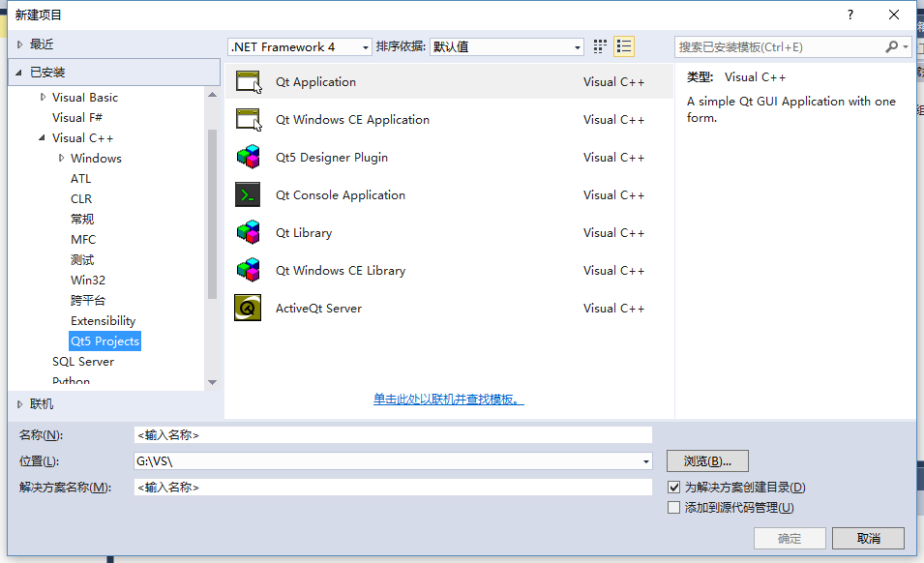Expand the Windows tree node
924x563 pixels.
(x=61, y=158)
